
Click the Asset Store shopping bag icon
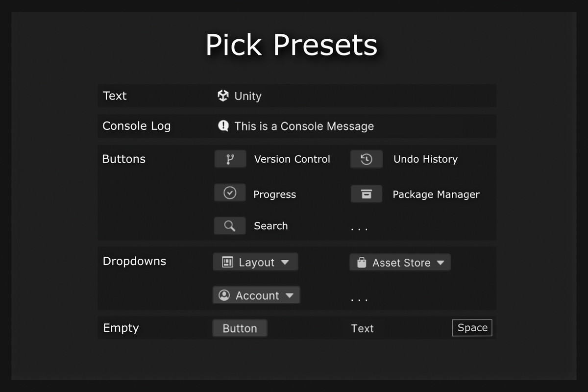pos(361,262)
